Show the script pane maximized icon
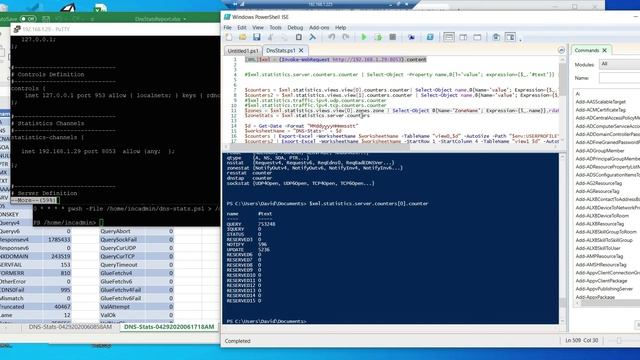 (477, 37)
